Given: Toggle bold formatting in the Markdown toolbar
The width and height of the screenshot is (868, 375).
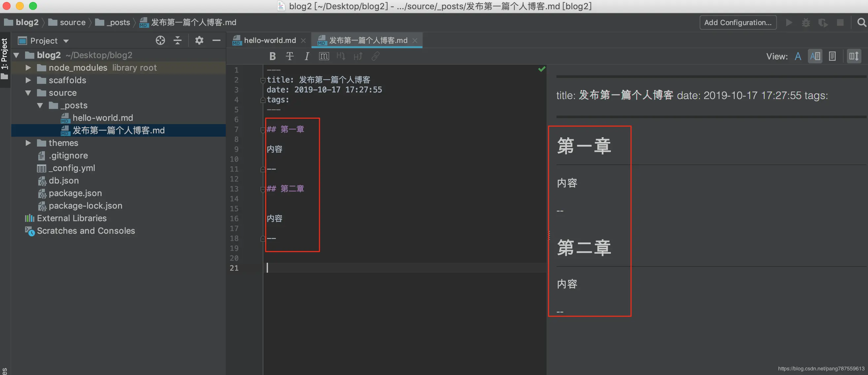Looking at the screenshot, I should tap(272, 56).
